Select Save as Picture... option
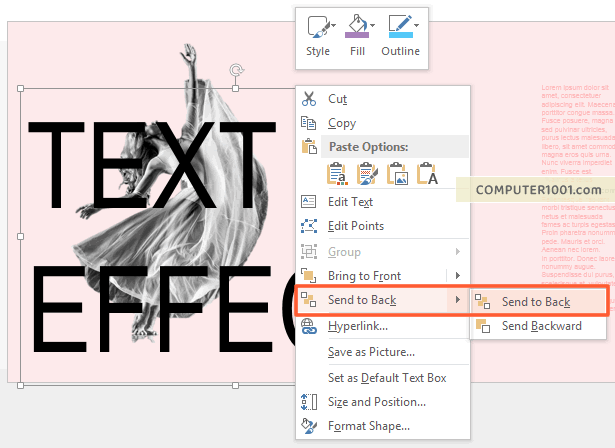 click(x=370, y=351)
